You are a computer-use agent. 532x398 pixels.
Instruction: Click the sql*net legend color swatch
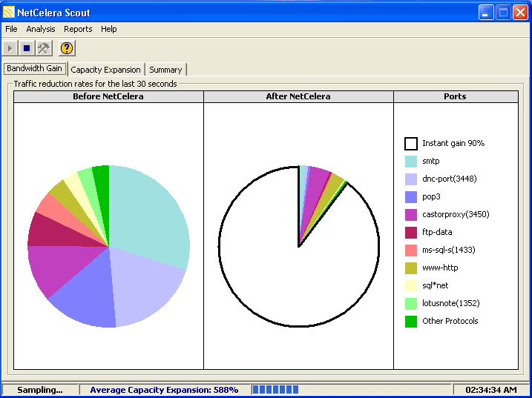(411, 286)
